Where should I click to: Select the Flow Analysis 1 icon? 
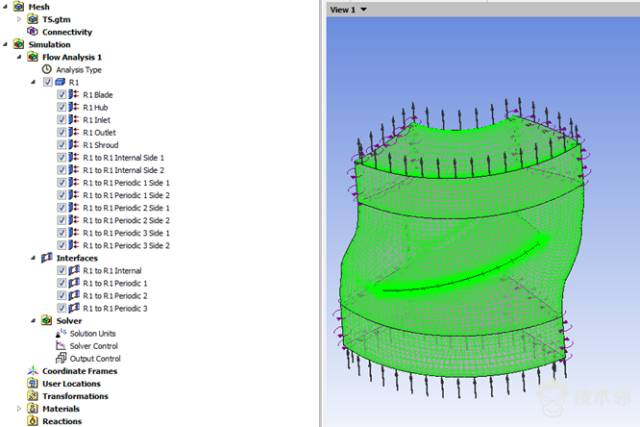coord(33,57)
